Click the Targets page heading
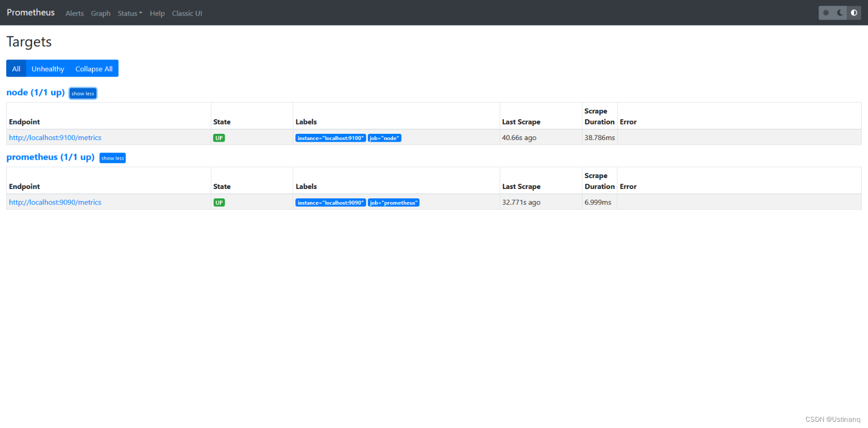 click(29, 42)
